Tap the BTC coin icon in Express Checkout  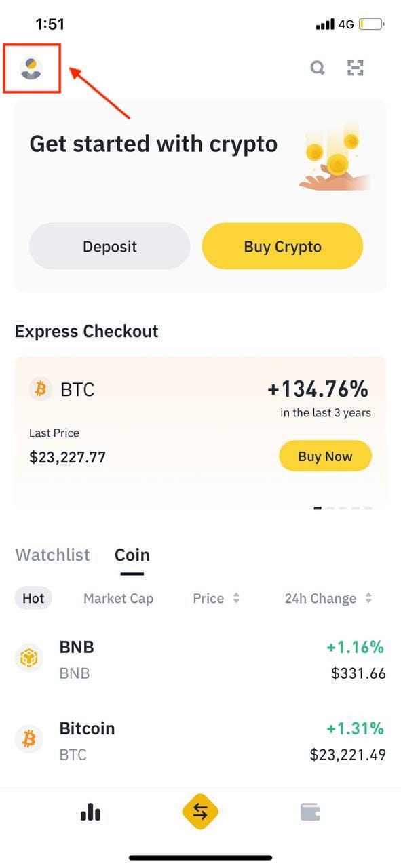pos(41,389)
